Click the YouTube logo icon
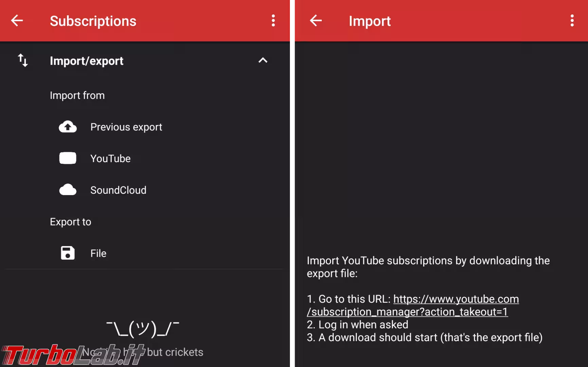Image resolution: width=588 pixels, height=367 pixels. tap(68, 158)
